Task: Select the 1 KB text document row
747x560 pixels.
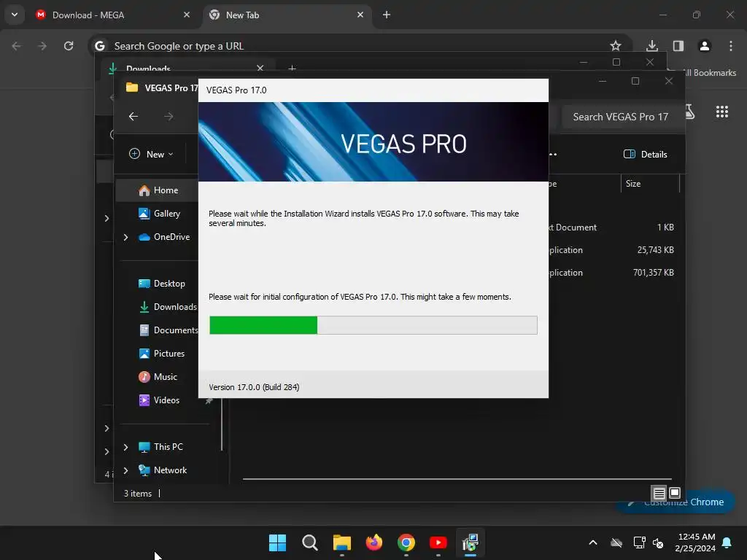Action: (614, 227)
